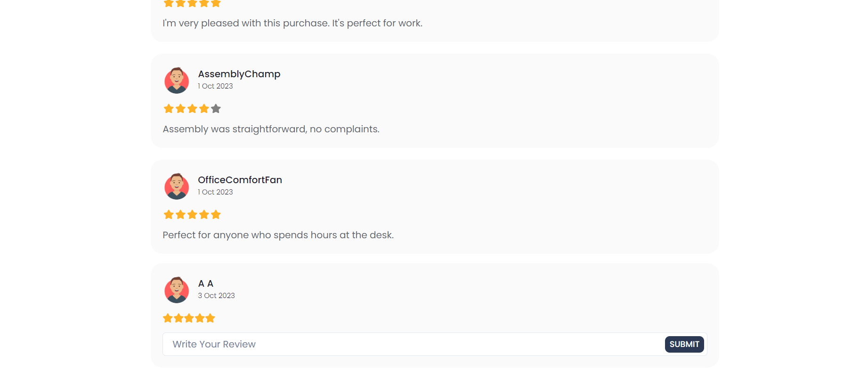The image size is (868, 387).
Task: Click the last star of OfficeComfortFan's rating
Action: [x=216, y=215]
